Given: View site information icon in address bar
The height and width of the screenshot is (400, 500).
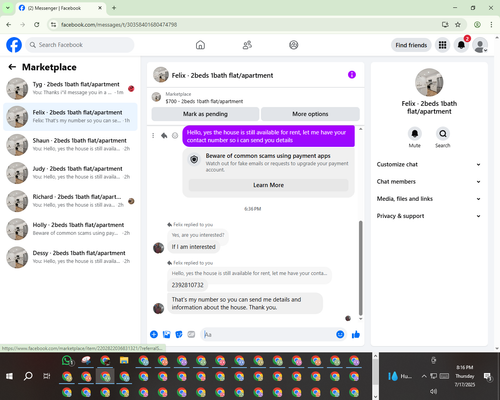Looking at the screenshot, I should click(x=53, y=24).
